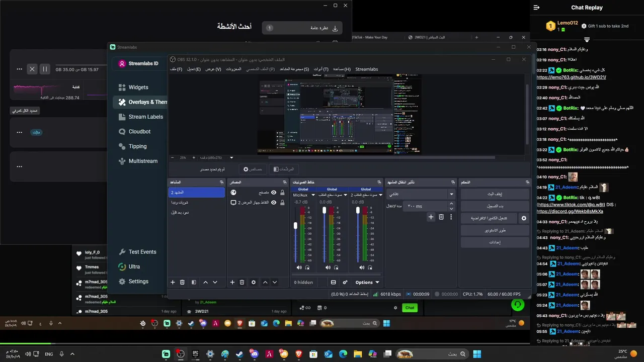Open the Mic/Aux channel dropdown arrow
Viewport: 644px width, 362px height.
(313, 195)
